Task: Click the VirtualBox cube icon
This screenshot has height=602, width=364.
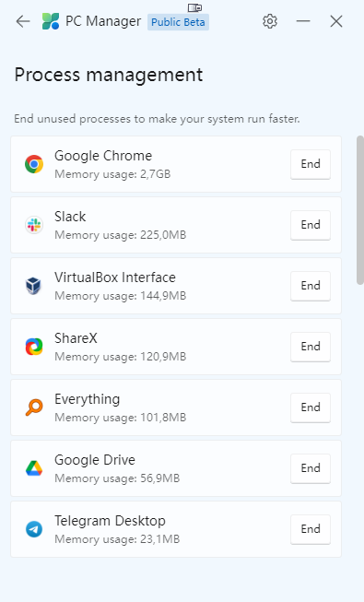Action: [34, 286]
